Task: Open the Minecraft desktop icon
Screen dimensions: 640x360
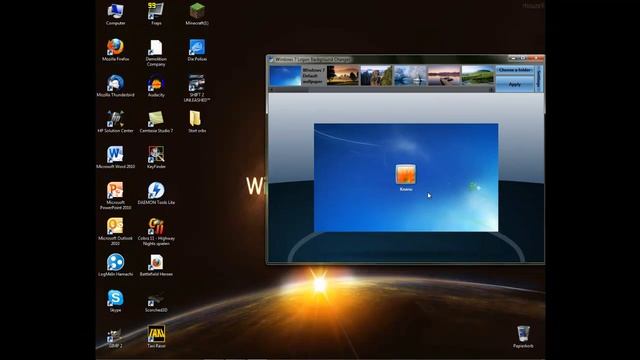Action: coord(197,14)
